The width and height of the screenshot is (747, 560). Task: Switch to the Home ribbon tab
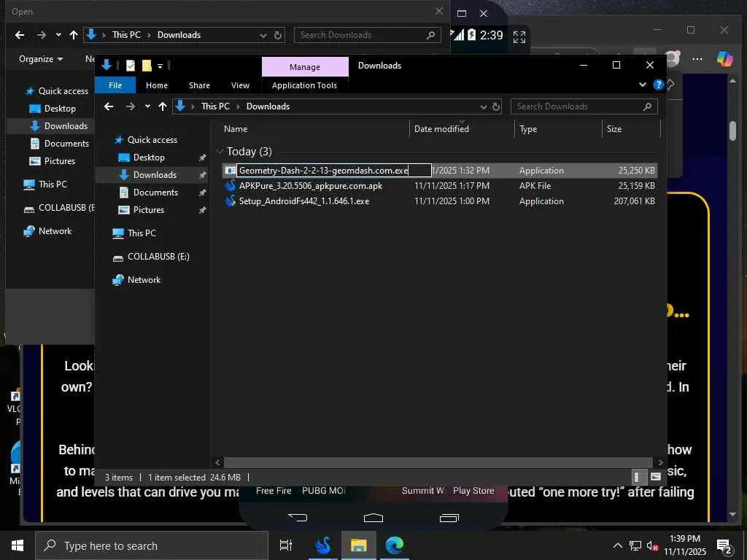tap(157, 85)
